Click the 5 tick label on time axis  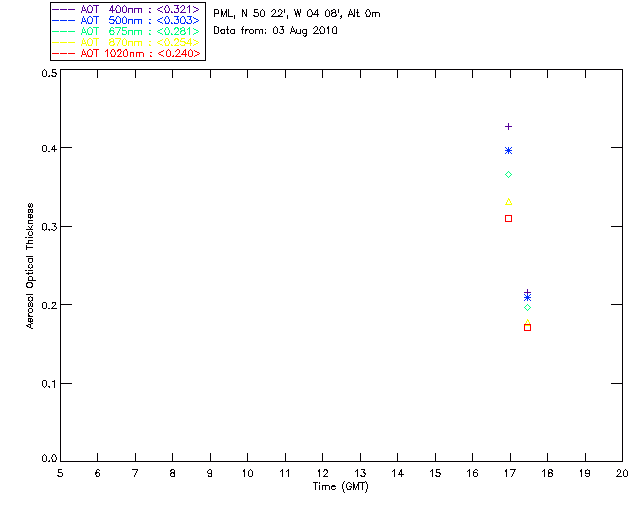pos(60,472)
